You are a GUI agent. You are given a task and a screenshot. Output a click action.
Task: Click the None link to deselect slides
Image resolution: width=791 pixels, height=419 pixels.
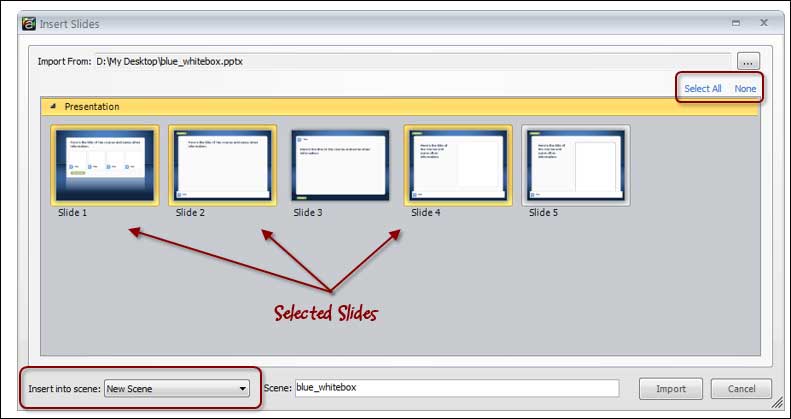pyautogui.click(x=745, y=89)
